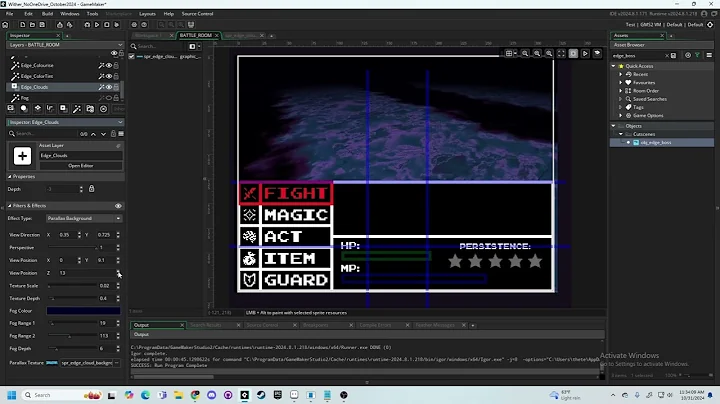Expand the Recent tree item
This screenshot has width=720, height=404.
[621, 74]
